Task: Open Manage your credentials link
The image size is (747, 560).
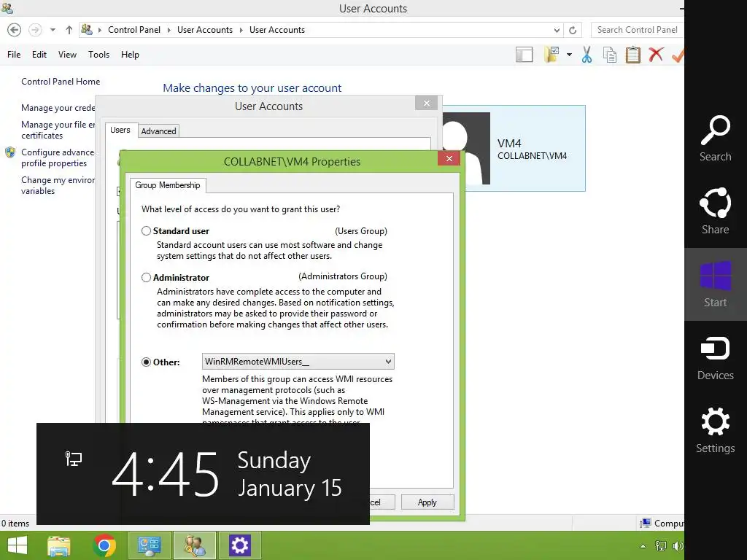Action: [x=58, y=108]
